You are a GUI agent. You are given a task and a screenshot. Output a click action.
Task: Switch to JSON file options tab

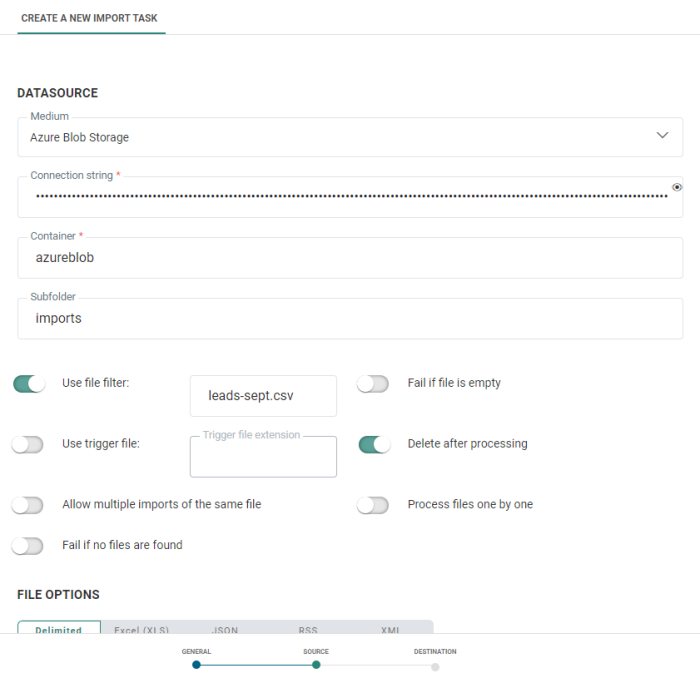pos(225,629)
